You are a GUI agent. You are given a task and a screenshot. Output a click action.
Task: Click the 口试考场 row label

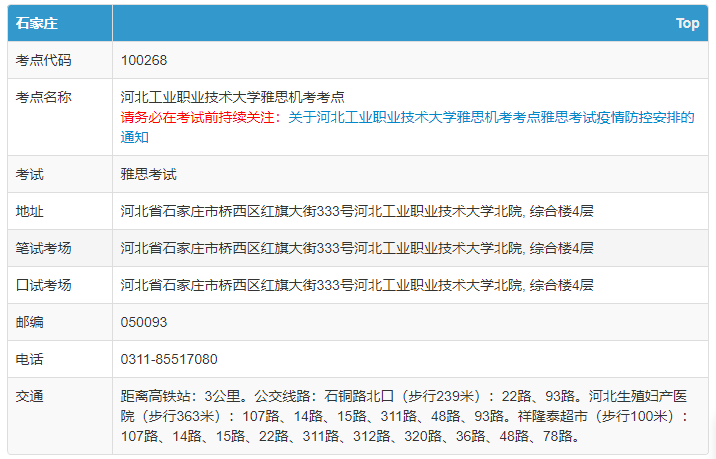coord(43,285)
